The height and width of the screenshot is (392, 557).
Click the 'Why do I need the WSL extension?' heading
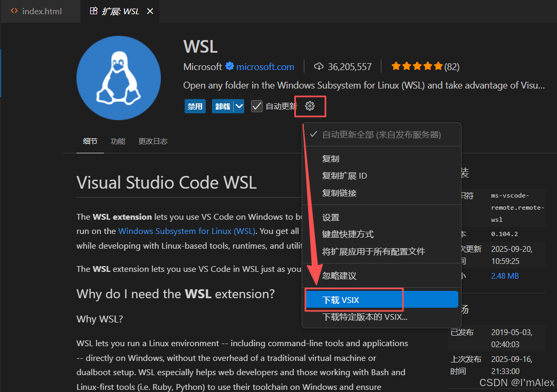point(176,294)
